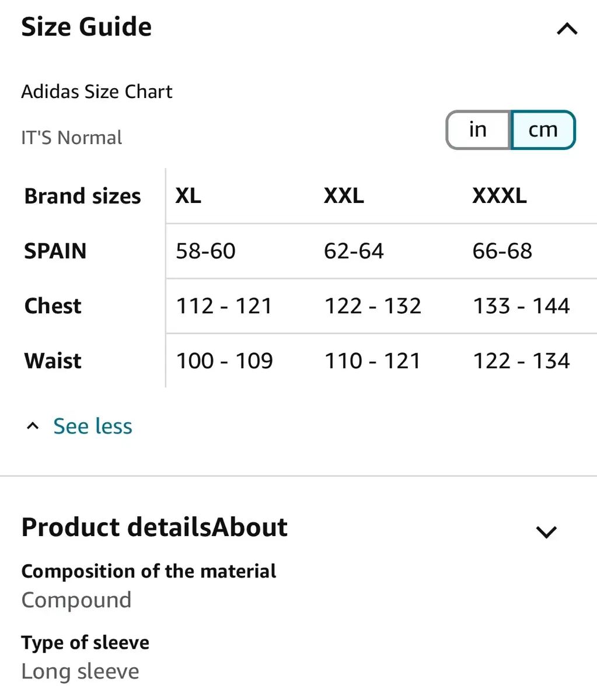Click the Adidas Size Chart label
Image resolution: width=597 pixels, height=700 pixels.
[97, 92]
